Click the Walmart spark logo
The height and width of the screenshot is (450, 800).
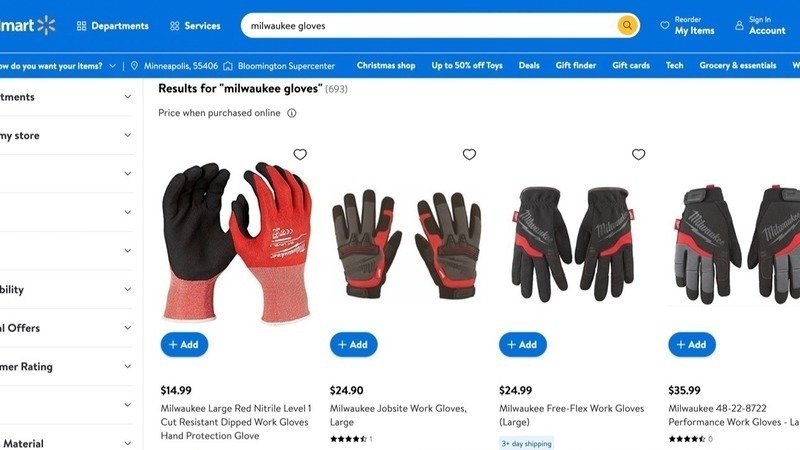click(46, 25)
